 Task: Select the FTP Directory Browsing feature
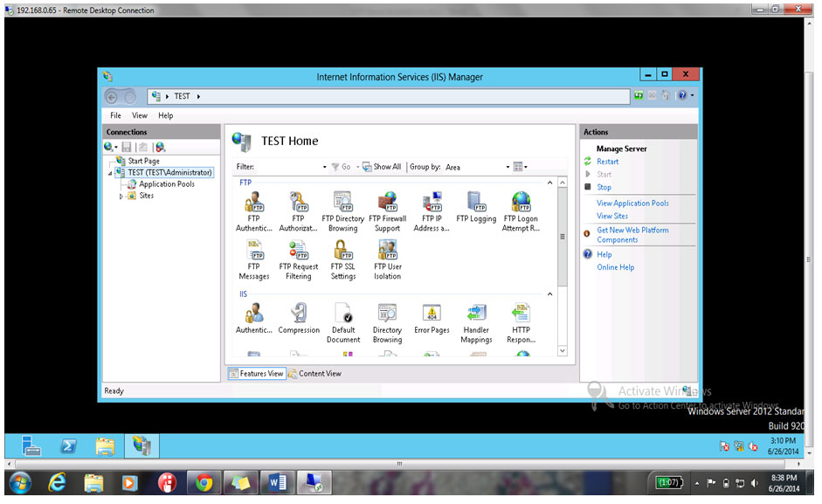tap(342, 211)
